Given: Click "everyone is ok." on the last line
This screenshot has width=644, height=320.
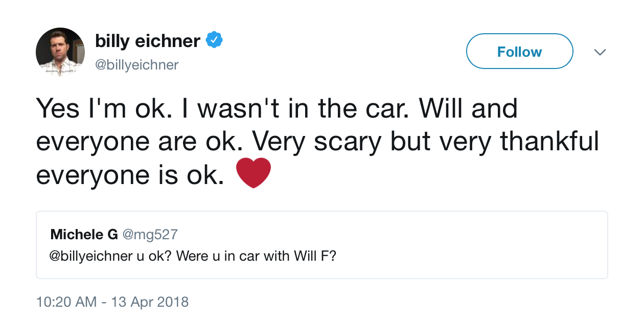Looking at the screenshot, I should coord(130,175).
